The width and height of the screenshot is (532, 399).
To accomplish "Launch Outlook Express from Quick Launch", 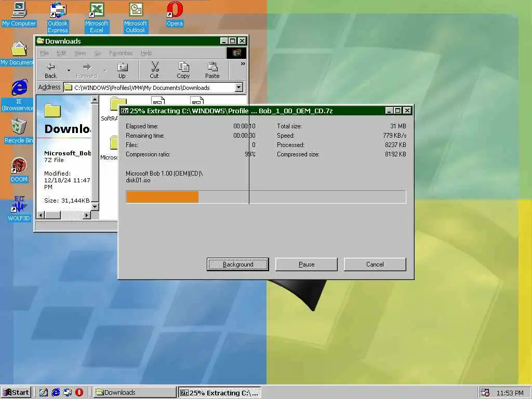I will pos(68,393).
